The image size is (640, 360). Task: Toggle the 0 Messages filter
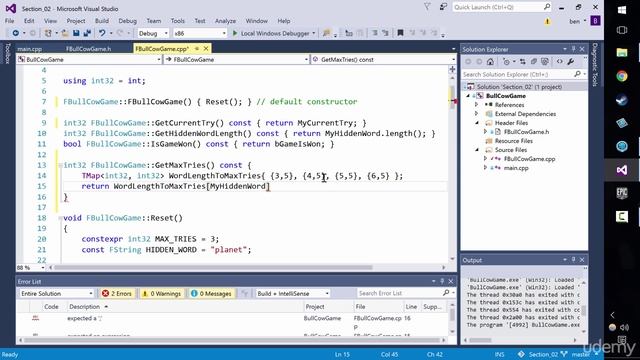pos(211,293)
